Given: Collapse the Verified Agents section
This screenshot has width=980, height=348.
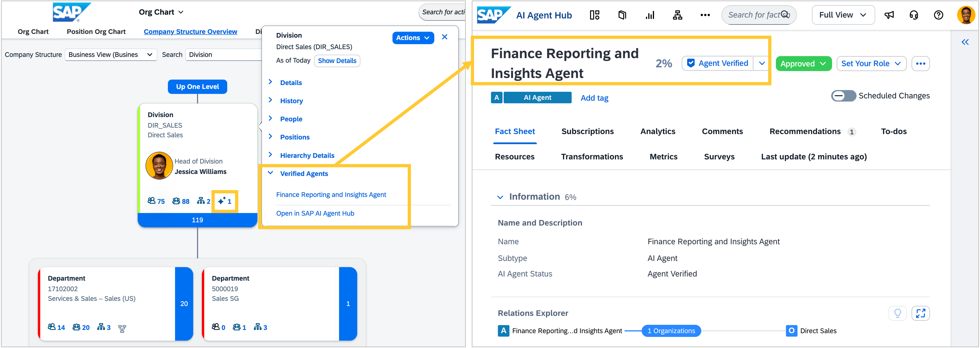Looking at the screenshot, I should click(270, 173).
